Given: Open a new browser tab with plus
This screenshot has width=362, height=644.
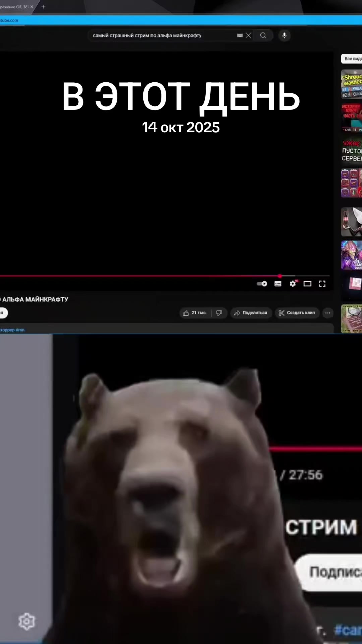Looking at the screenshot, I should (x=43, y=7).
